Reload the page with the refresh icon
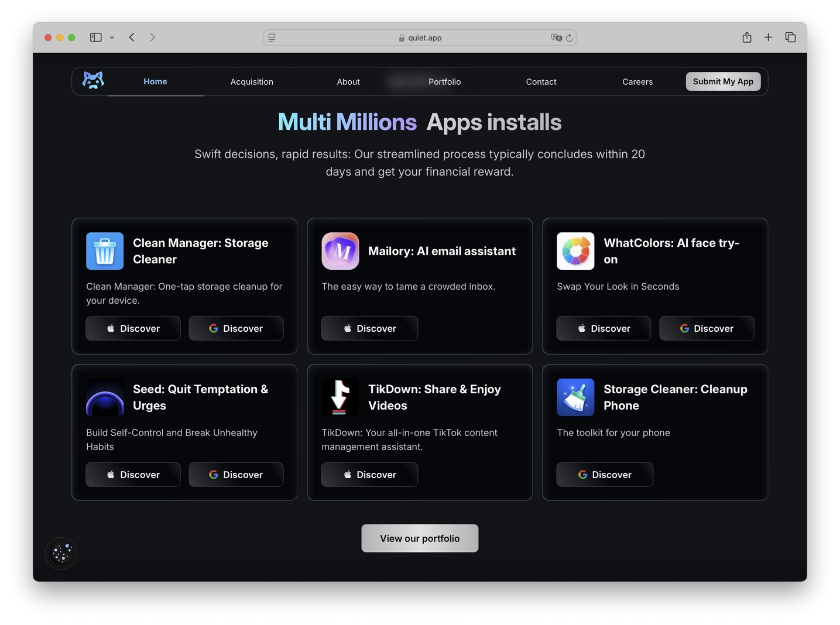Screen dimensions: 840x625 (x=569, y=38)
